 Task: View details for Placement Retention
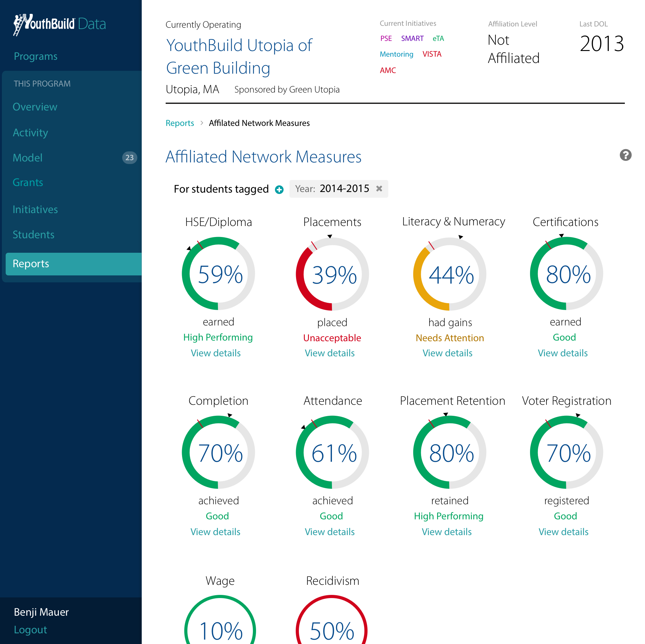click(447, 532)
